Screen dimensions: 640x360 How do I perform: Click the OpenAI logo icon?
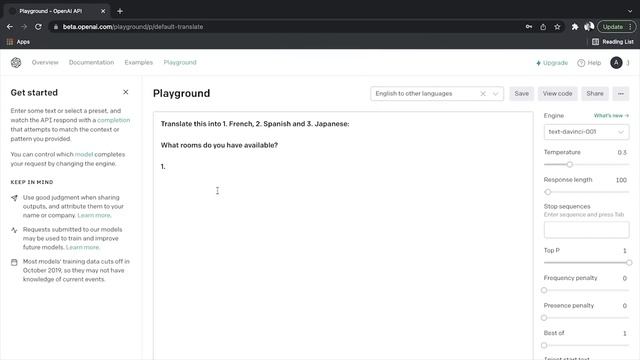click(16, 62)
